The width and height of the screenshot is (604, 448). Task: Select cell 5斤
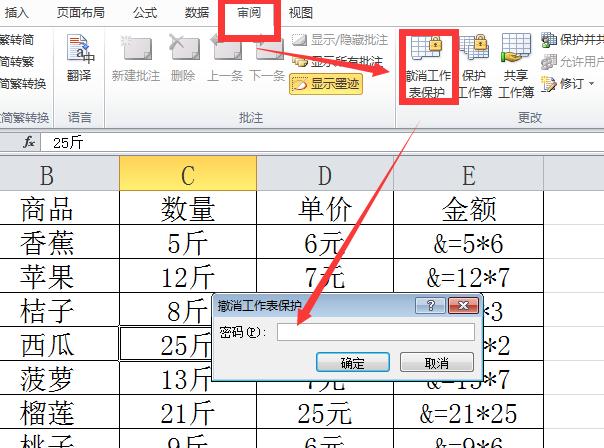click(x=188, y=242)
